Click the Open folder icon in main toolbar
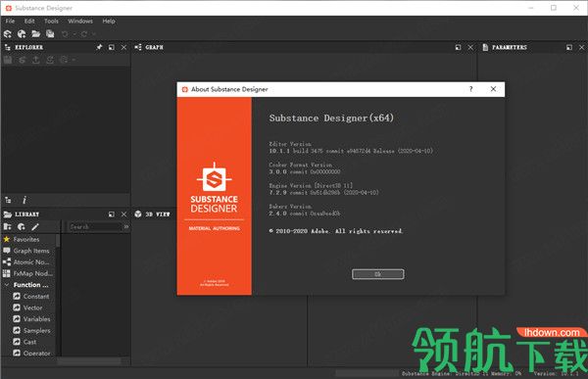Screen dimensions: 588x379 click(x=36, y=34)
